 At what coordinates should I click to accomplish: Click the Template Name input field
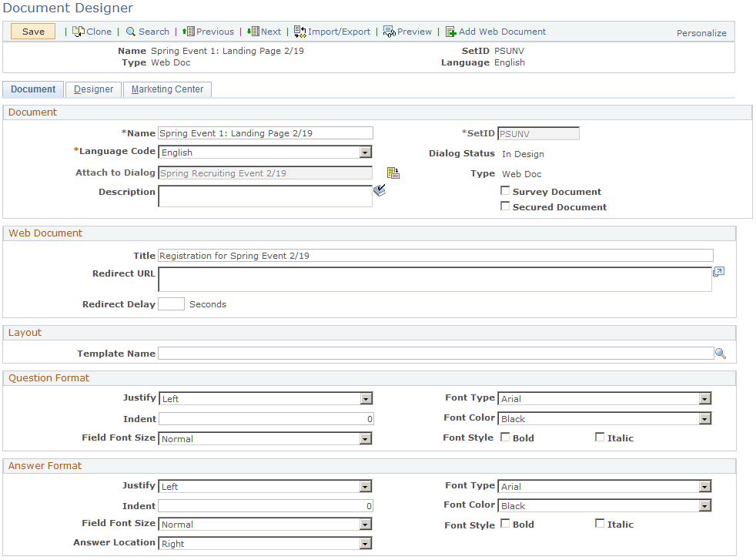(x=436, y=353)
